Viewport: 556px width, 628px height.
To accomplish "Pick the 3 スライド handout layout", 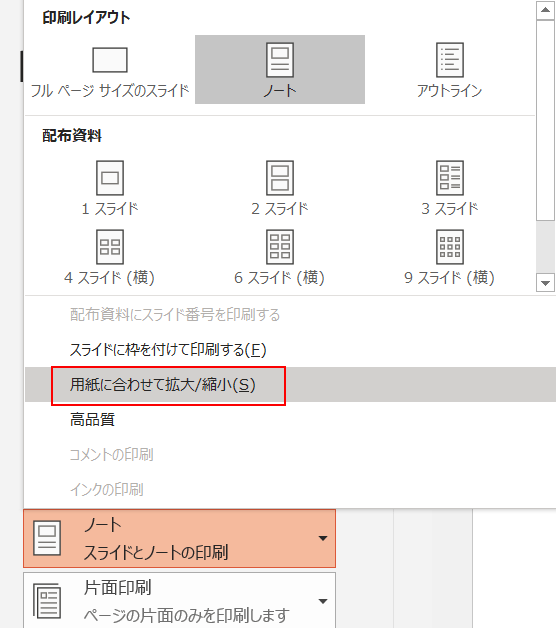I will pyautogui.click(x=449, y=188).
